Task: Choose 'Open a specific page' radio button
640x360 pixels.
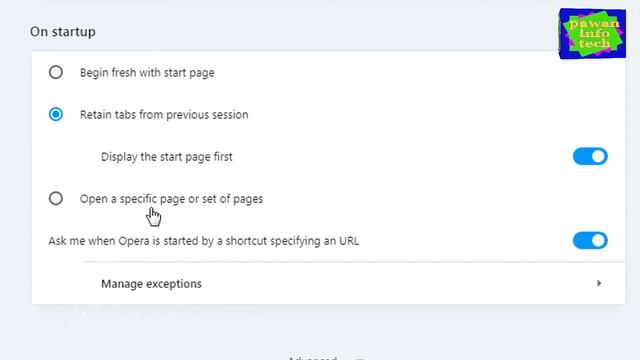Action: click(56, 198)
